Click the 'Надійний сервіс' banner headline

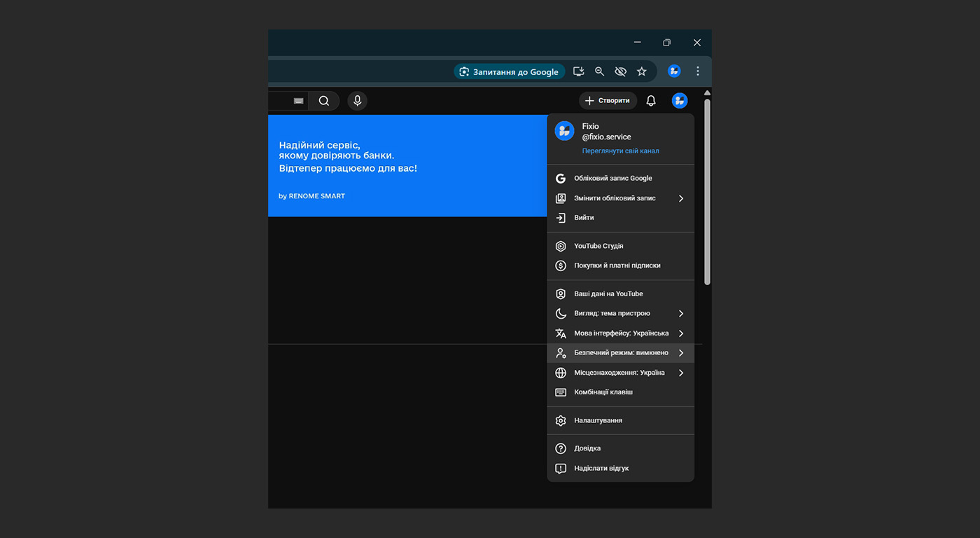[320, 146]
